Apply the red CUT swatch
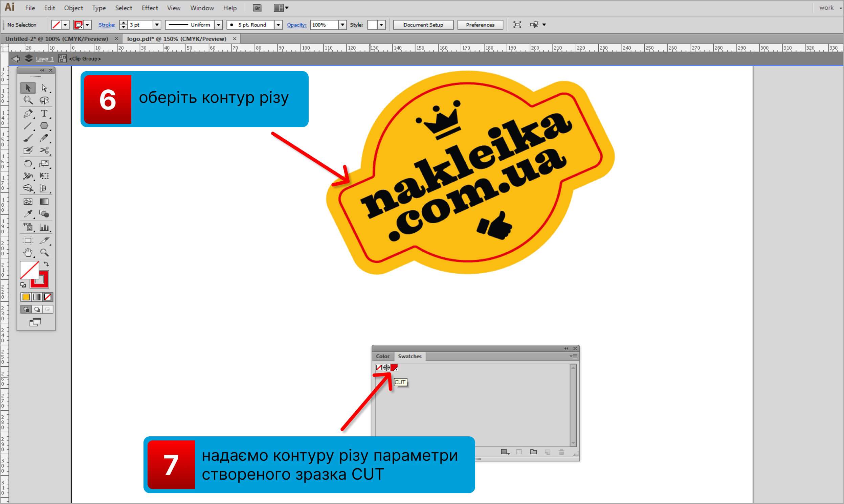The height and width of the screenshot is (504, 844). 394,367
